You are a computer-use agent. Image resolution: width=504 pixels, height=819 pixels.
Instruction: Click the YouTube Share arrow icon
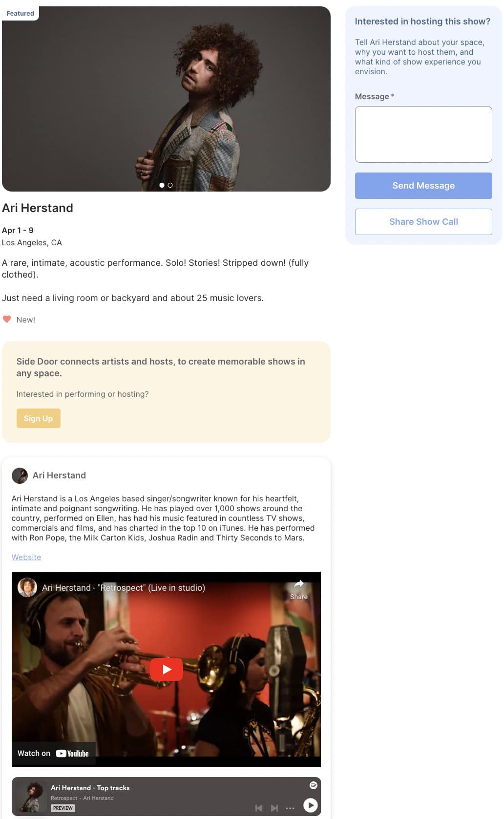298,583
